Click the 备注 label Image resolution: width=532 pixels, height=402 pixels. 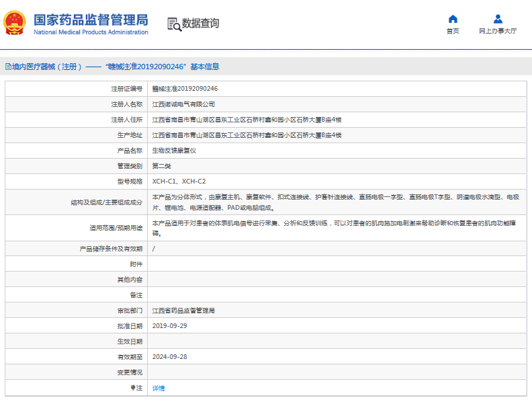pyautogui.click(x=136, y=295)
